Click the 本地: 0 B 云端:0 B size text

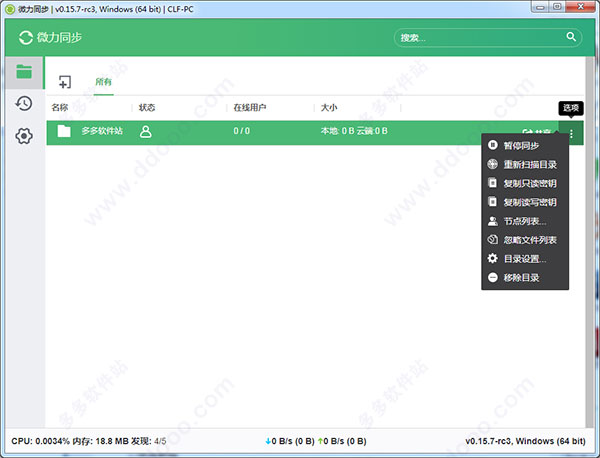point(354,131)
